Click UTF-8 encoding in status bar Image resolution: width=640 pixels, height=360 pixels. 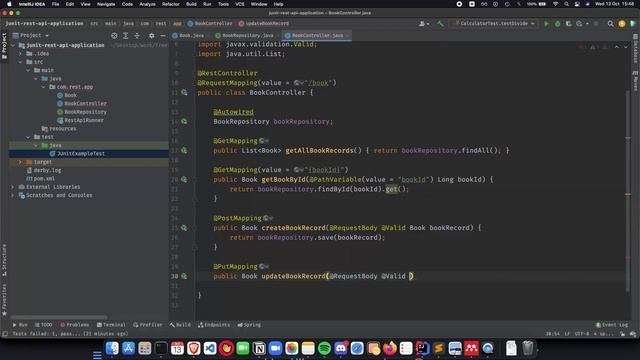pyautogui.click(x=582, y=334)
